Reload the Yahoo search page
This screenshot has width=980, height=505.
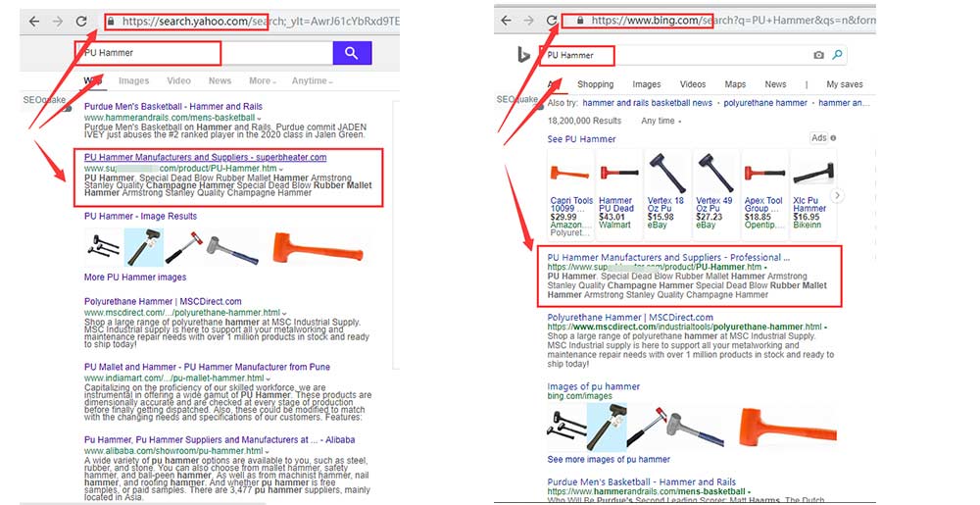(x=81, y=22)
